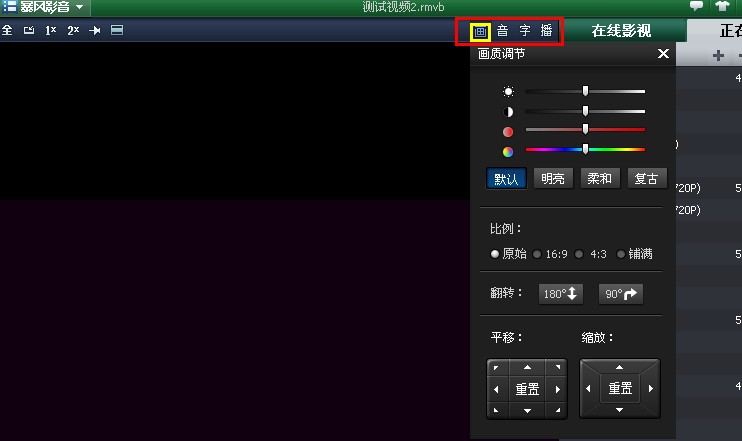Add item with playlist plus button
The width and height of the screenshot is (742, 441).
[718, 55]
